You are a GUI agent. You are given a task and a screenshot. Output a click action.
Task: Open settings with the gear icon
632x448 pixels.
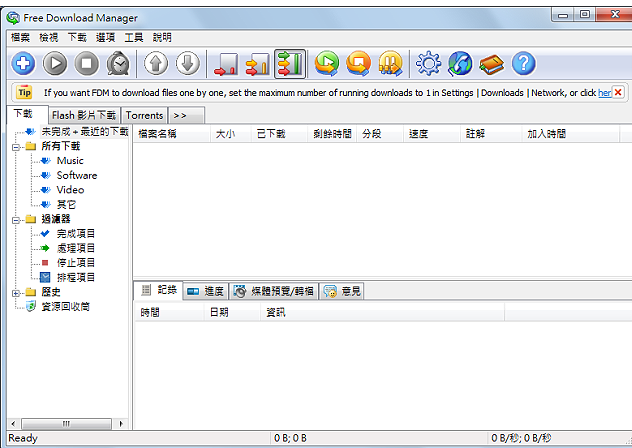428,64
